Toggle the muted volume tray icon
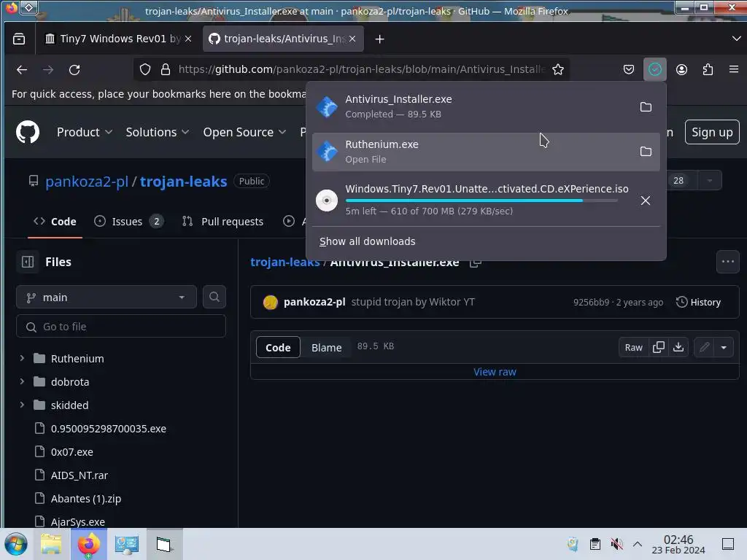Image resolution: width=747 pixels, height=560 pixels. coord(616,544)
